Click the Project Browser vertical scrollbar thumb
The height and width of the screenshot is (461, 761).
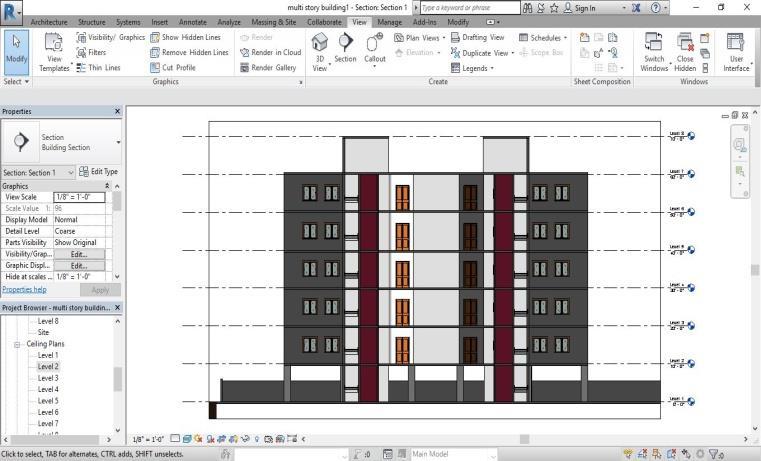(x=117, y=379)
